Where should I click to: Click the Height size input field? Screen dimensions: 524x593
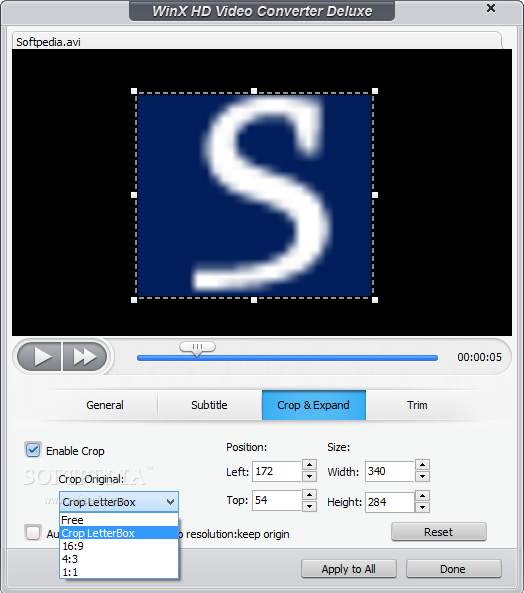[390, 502]
